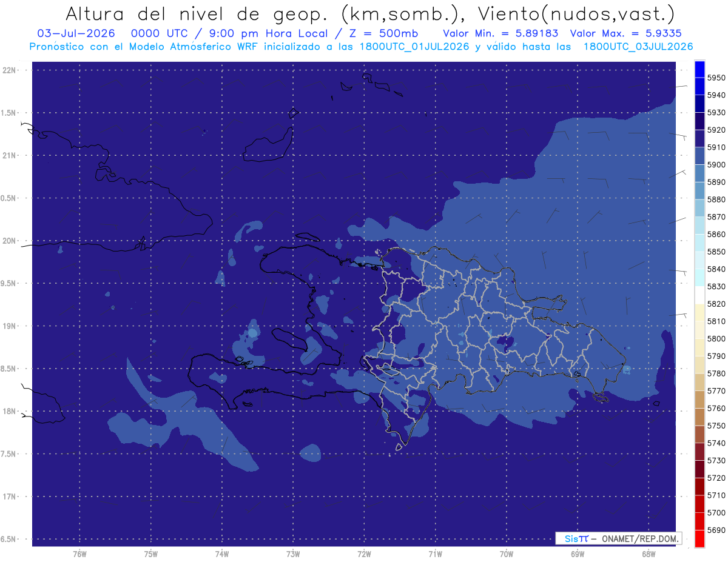Click the '5700' colorbar value
This screenshot has height=562, width=728.
(716, 512)
